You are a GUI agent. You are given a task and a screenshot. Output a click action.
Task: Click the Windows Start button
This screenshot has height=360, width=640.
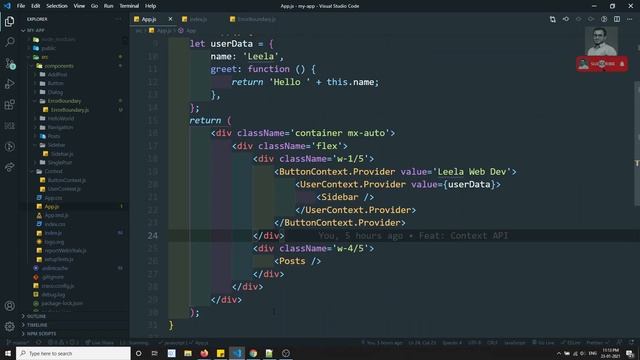7,353
